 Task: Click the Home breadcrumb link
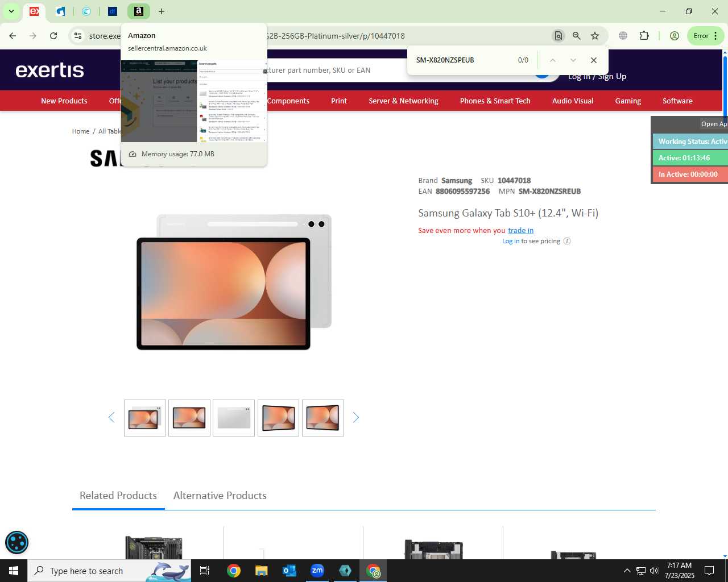[x=81, y=131]
